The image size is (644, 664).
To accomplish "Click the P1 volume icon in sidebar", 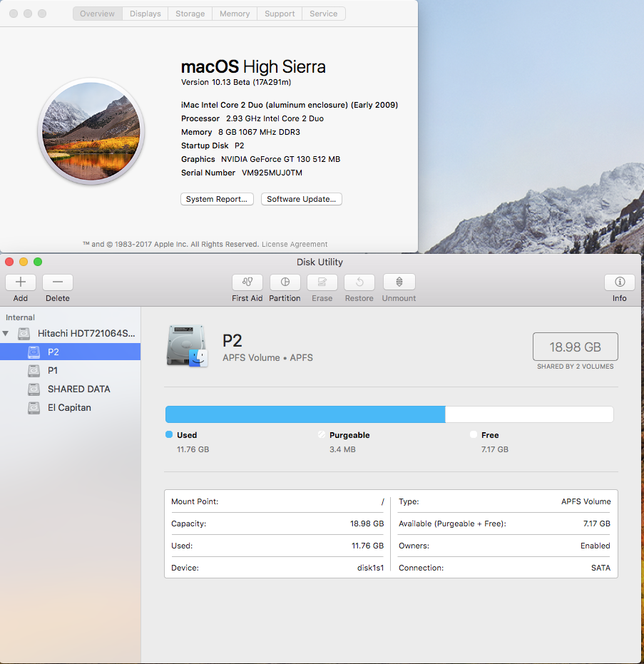I will pyautogui.click(x=34, y=371).
